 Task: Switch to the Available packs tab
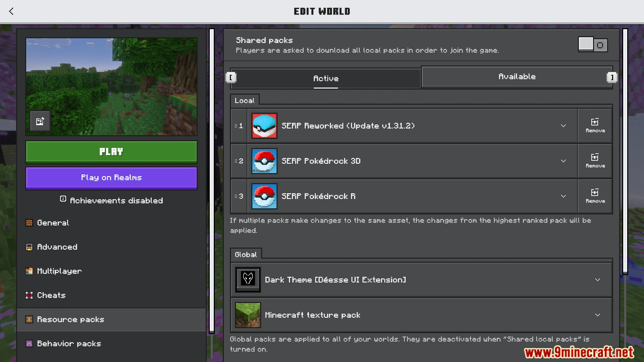tap(517, 77)
